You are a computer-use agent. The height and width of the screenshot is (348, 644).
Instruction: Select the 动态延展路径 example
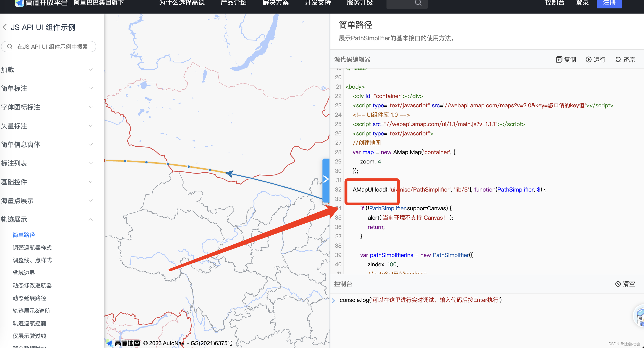point(29,298)
